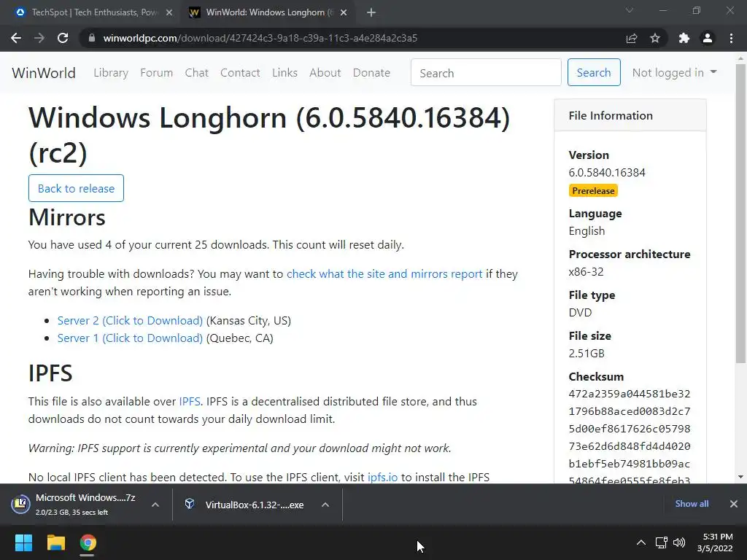The image size is (747, 560).
Task: Bookmark this page with the star
Action: [x=655, y=38]
